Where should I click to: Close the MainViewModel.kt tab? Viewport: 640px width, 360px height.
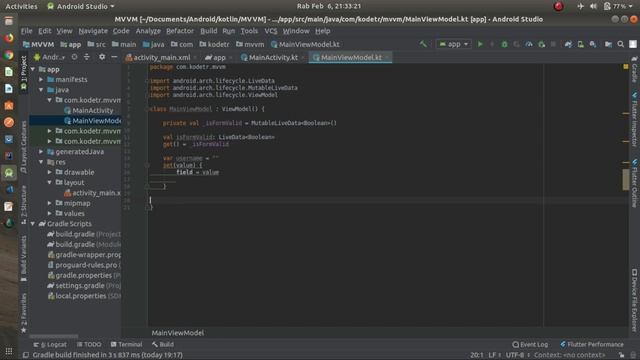[x=387, y=58]
